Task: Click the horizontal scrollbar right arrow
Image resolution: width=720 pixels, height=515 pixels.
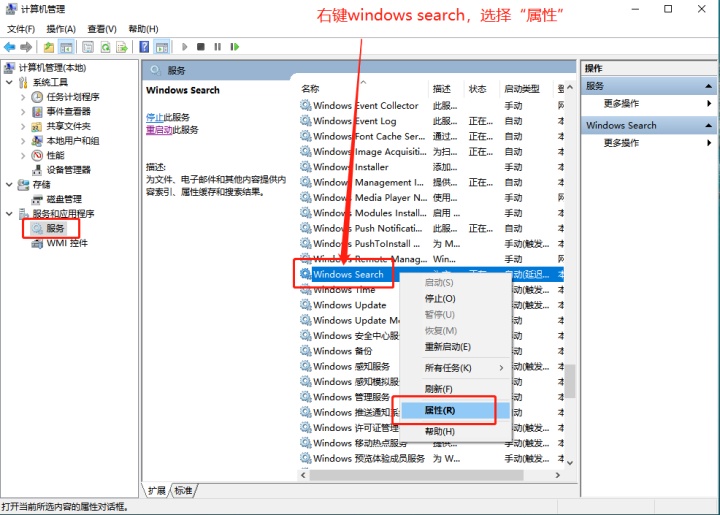Action: coord(558,475)
